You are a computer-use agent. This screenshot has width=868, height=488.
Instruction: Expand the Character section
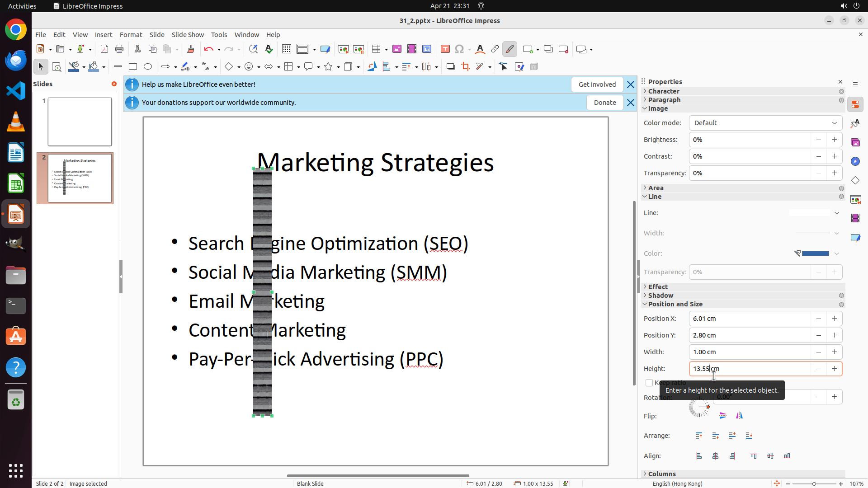[663, 91]
